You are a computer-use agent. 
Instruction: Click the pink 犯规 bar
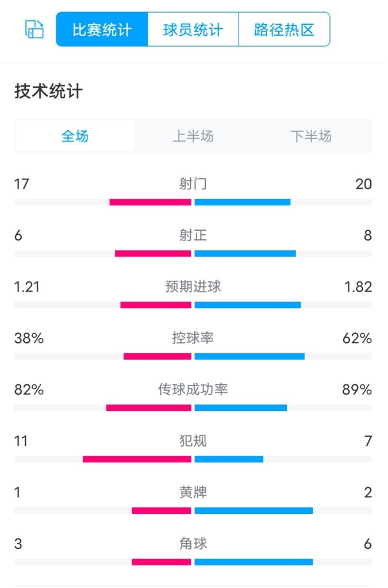137,459
